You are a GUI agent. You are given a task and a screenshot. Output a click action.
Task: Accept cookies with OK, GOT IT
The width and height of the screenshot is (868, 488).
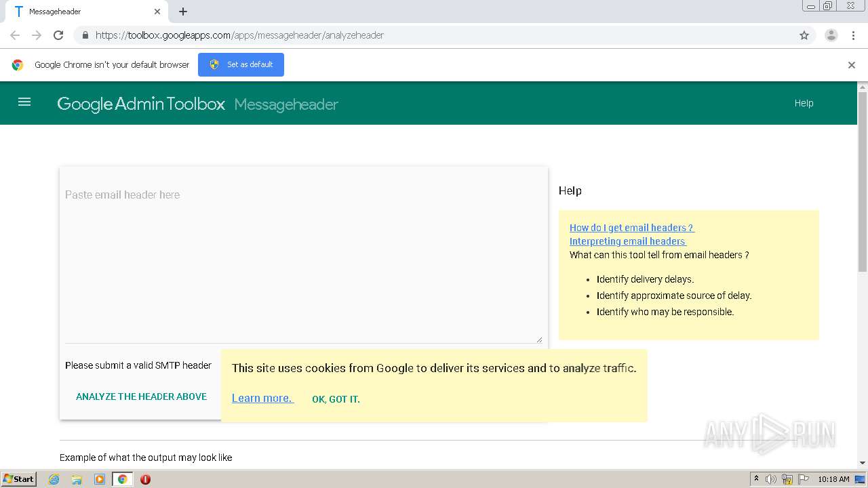click(336, 399)
